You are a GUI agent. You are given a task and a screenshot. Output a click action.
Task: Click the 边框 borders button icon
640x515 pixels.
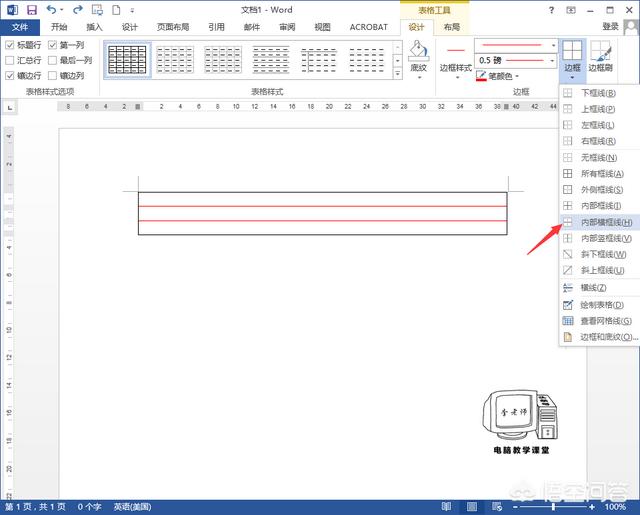click(572, 51)
